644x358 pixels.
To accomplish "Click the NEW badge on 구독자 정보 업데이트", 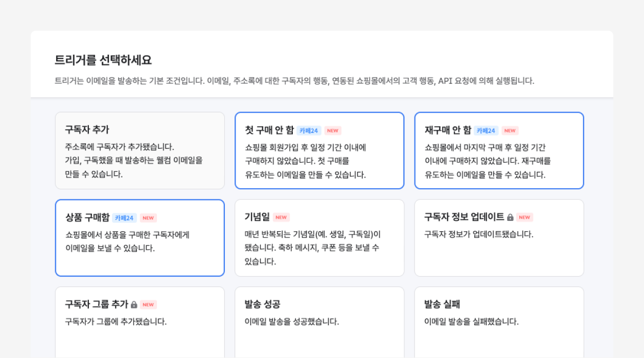I will pos(524,217).
